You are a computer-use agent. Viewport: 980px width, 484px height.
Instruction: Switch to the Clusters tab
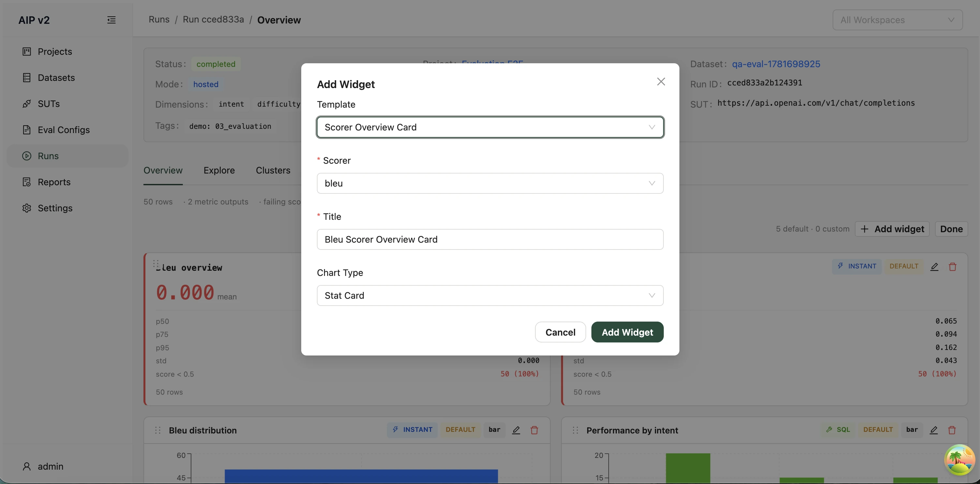point(273,170)
